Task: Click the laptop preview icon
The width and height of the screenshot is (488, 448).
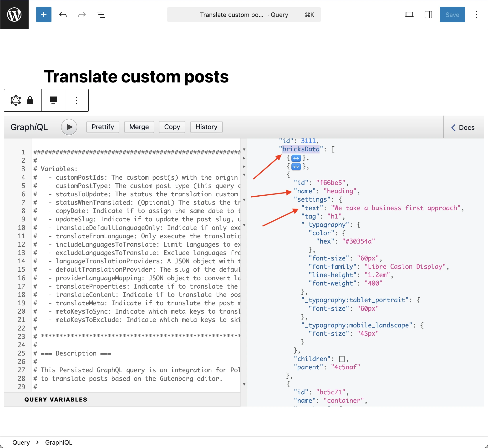Action: pyautogui.click(x=409, y=15)
